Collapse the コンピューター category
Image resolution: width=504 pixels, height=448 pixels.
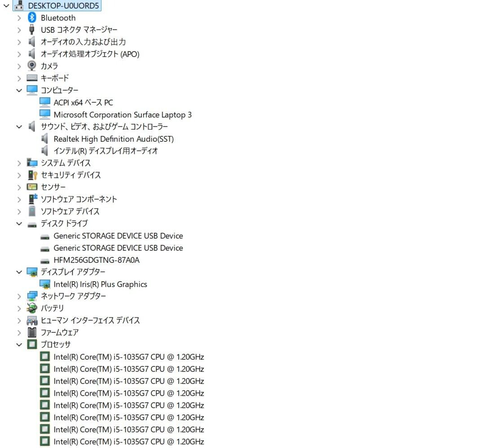pos(19,91)
